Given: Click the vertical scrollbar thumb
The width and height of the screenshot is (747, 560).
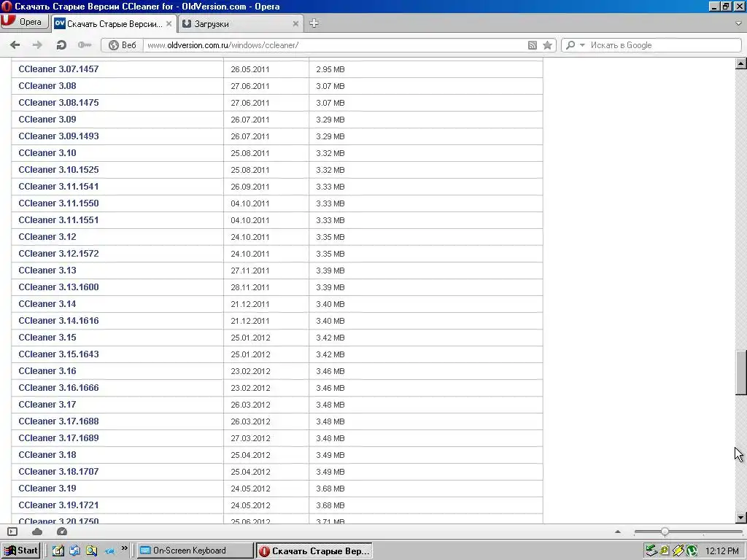Looking at the screenshot, I should point(741,373).
